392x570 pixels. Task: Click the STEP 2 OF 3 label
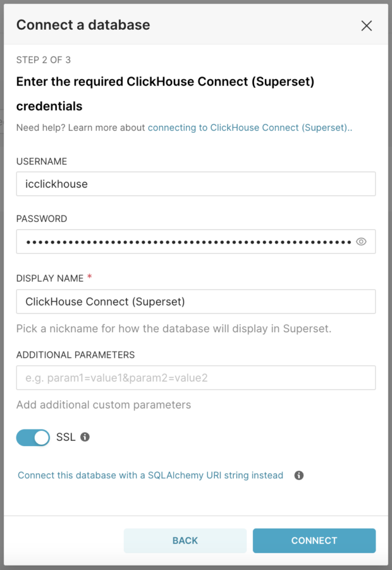[x=44, y=60]
